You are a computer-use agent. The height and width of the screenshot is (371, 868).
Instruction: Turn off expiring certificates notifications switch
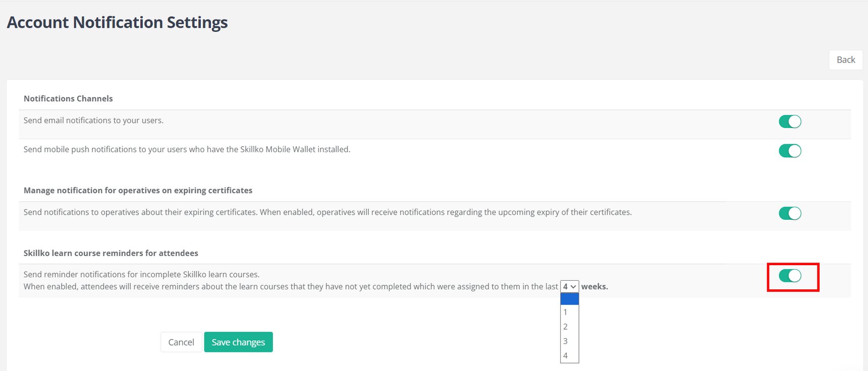(x=790, y=213)
